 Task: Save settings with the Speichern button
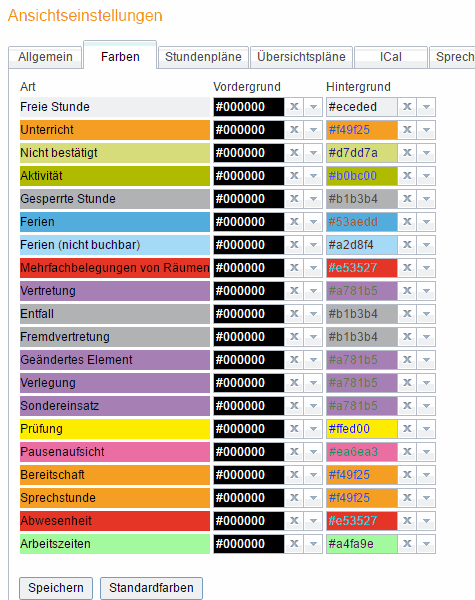56,588
